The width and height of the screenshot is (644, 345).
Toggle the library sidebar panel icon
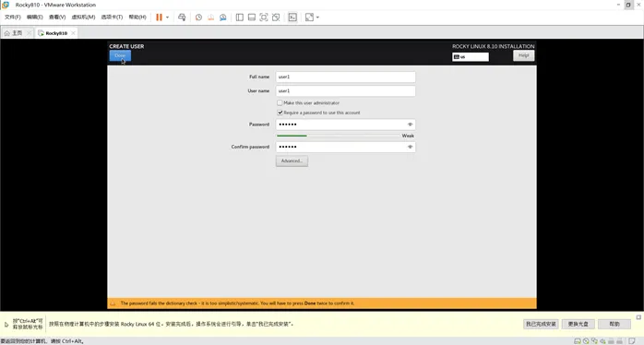[x=240, y=18]
